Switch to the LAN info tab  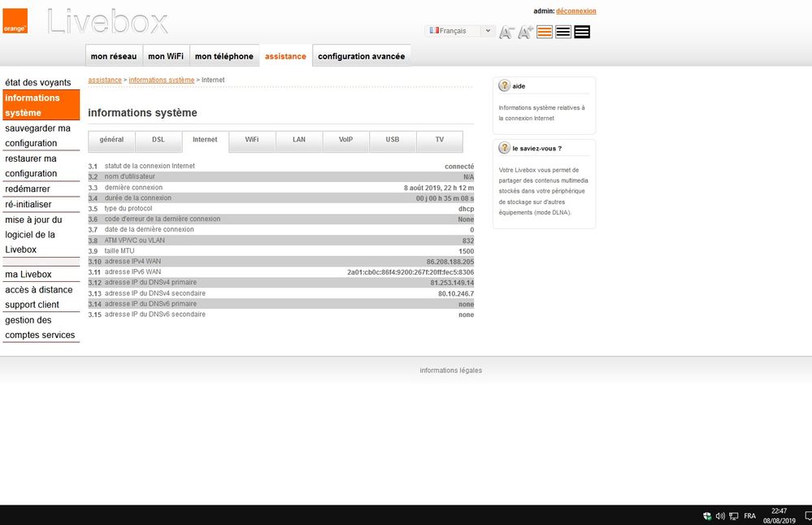[299, 140]
